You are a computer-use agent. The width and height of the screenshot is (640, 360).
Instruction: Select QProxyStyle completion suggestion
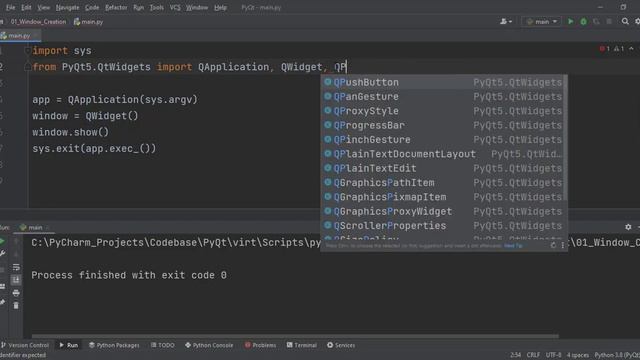(443, 111)
